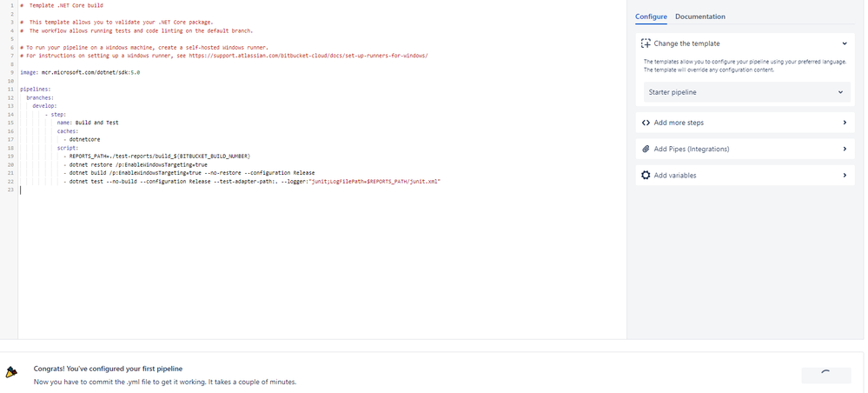Click the '- step:' line in editor

(56, 114)
